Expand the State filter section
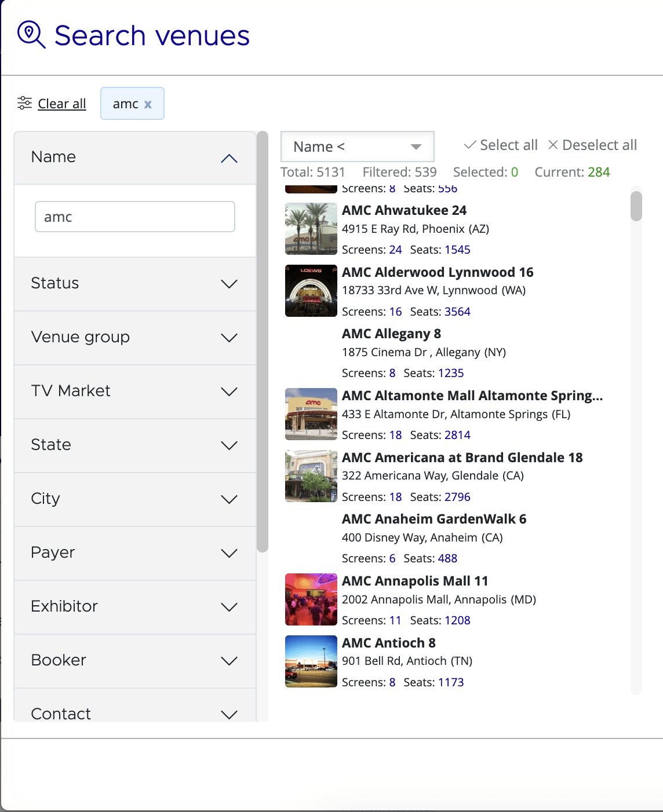Image resolution: width=663 pixels, height=812 pixels. (230, 445)
